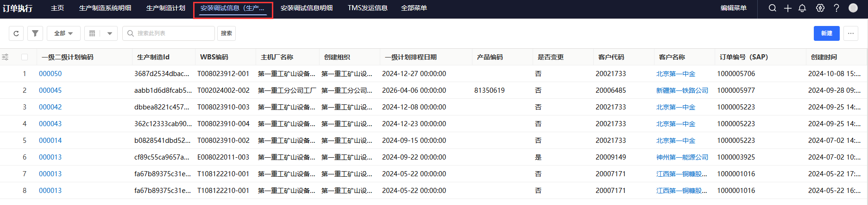This screenshot has height=205, width=868.
Task: Tick the select-all checkbox in table header
Action: tap(25, 57)
